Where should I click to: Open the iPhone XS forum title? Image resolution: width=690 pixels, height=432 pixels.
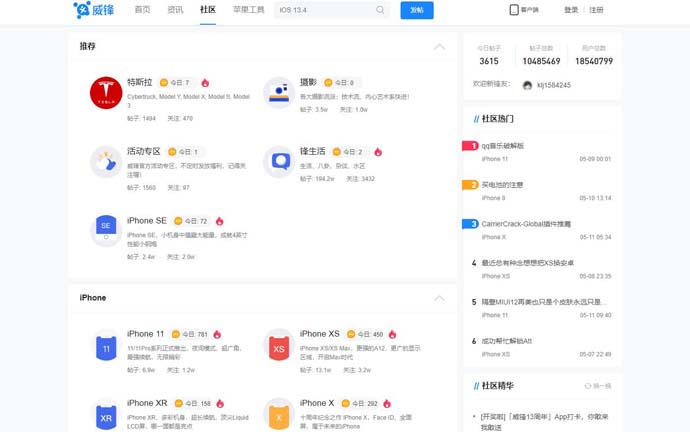point(319,334)
